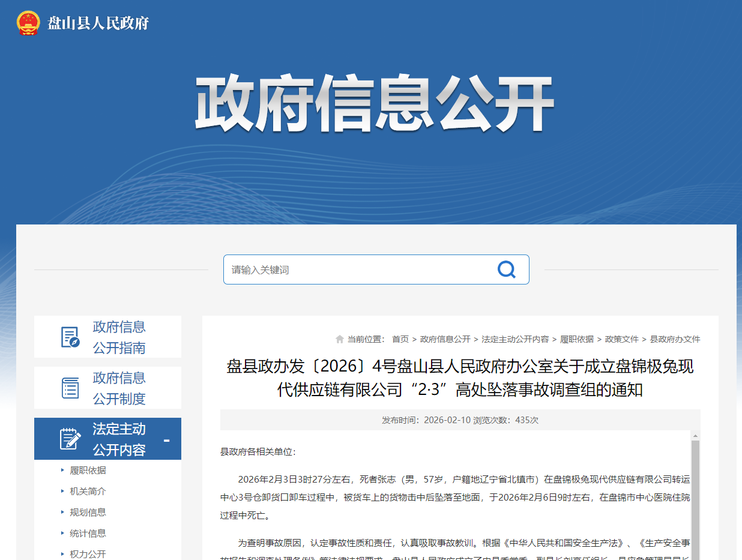Click 盘山县人民政府 site title

pyautogui.click(x=98, y=23)
